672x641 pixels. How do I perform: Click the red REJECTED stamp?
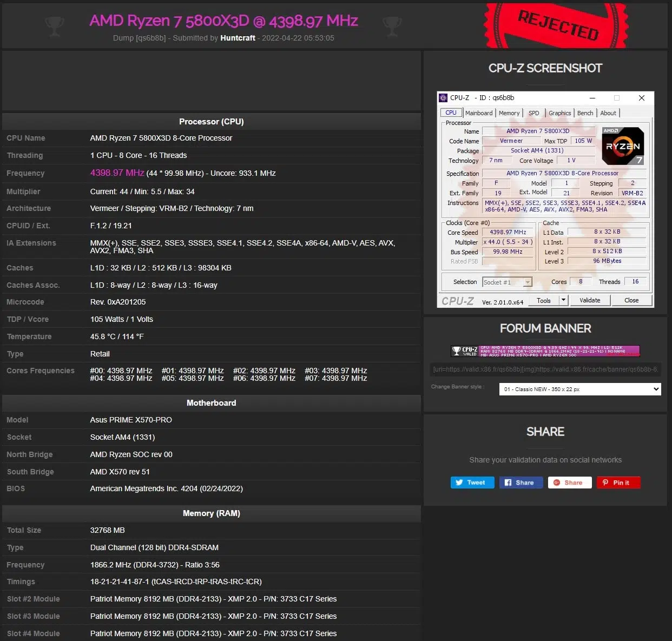coord(557,25)
